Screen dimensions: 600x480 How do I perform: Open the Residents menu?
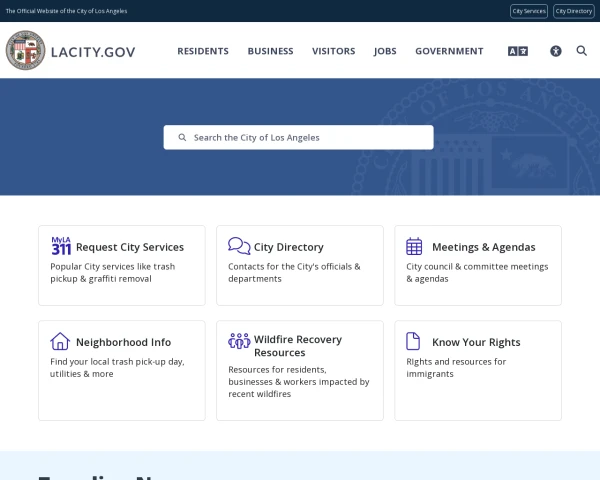pos(203,51)
